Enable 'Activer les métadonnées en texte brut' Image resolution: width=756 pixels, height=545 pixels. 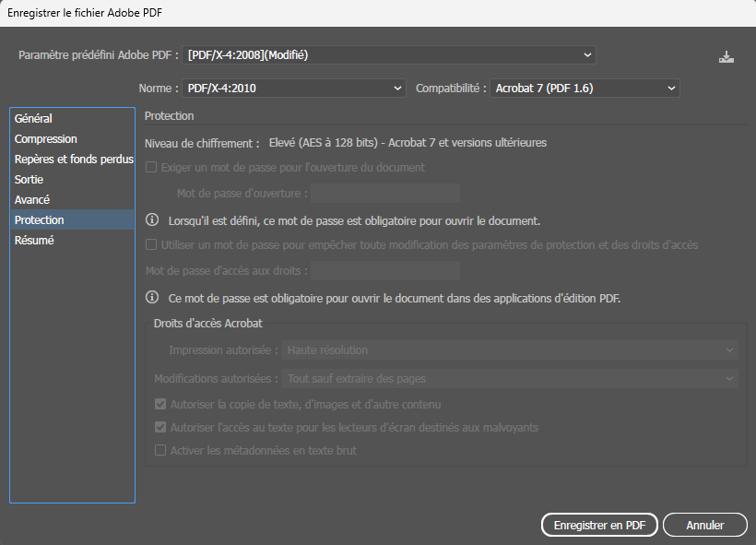(160, 450)
